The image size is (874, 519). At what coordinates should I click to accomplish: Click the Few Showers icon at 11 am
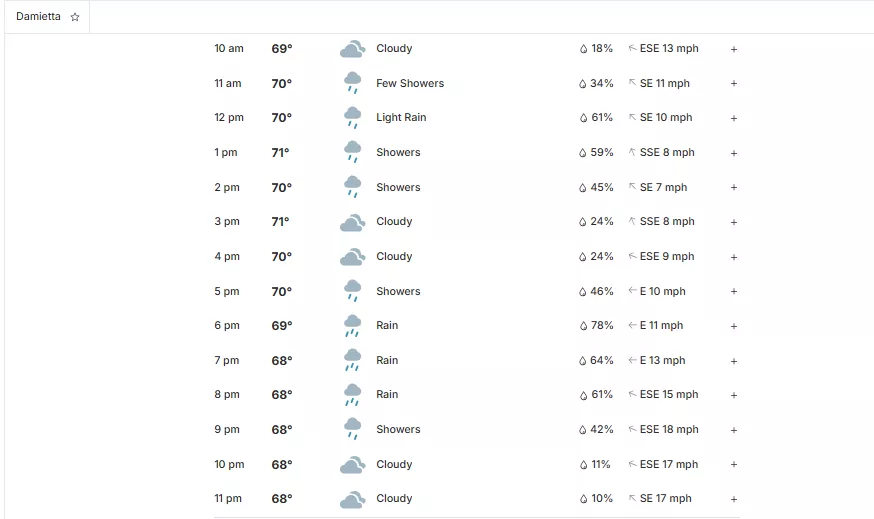(352, 83)
